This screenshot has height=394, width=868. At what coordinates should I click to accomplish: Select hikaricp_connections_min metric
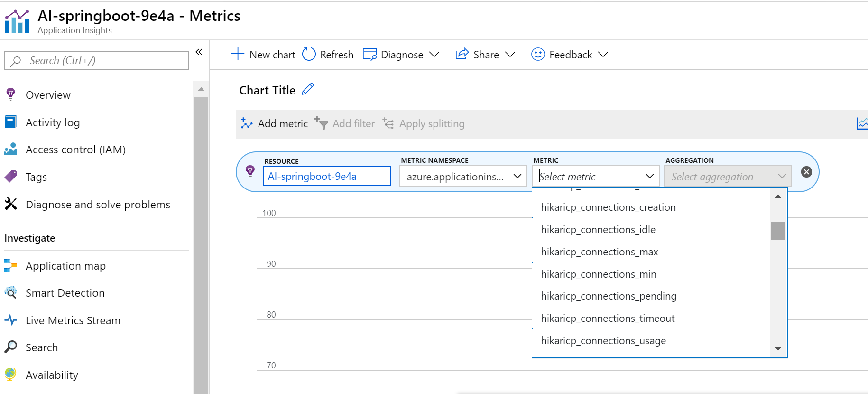599,274
